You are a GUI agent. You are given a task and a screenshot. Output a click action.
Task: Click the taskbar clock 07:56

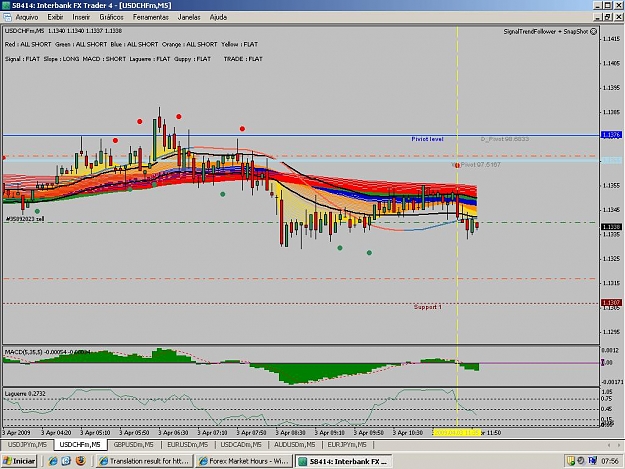click(x=610, y=461)
